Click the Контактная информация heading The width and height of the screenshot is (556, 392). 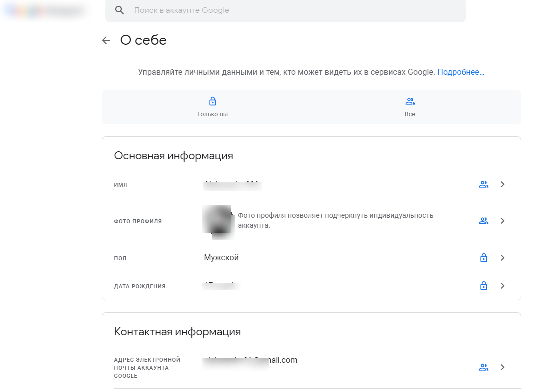(x=177, y=332)
